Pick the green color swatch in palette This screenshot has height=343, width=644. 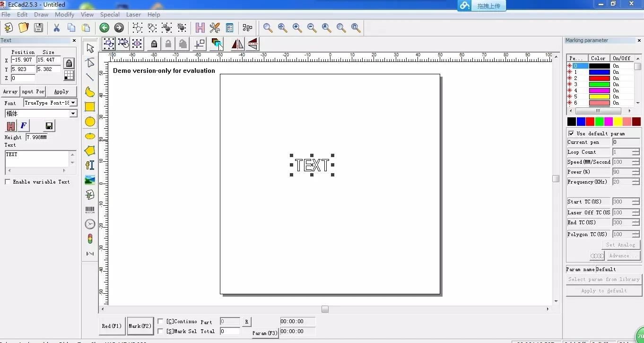pyautogui.click(x=599, y=122)
